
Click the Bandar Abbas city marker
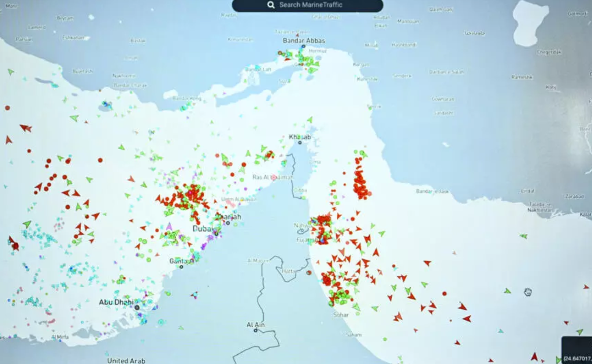pyautogui.click(x=303, y=46)
